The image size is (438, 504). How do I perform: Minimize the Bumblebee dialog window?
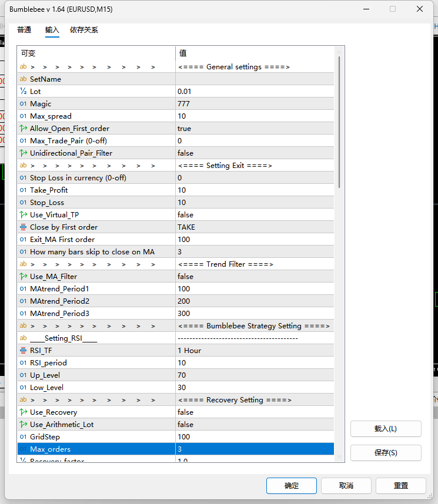(x=366, y=9)
